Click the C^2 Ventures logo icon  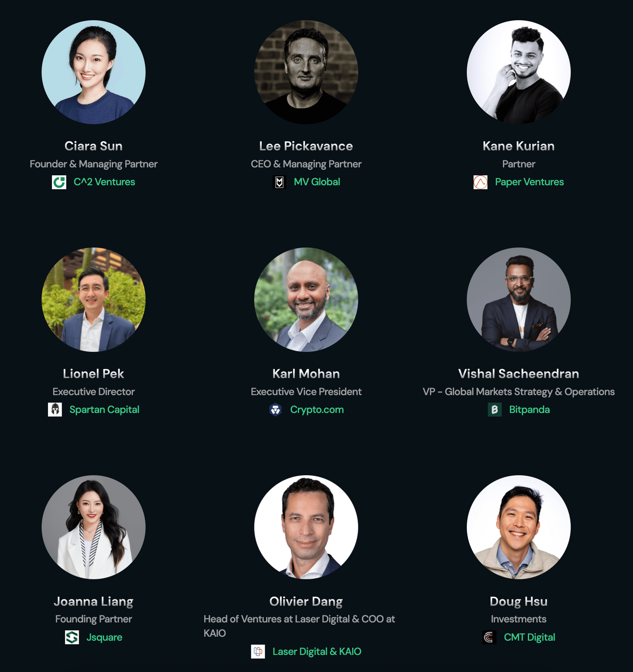[x=59, y=182]
